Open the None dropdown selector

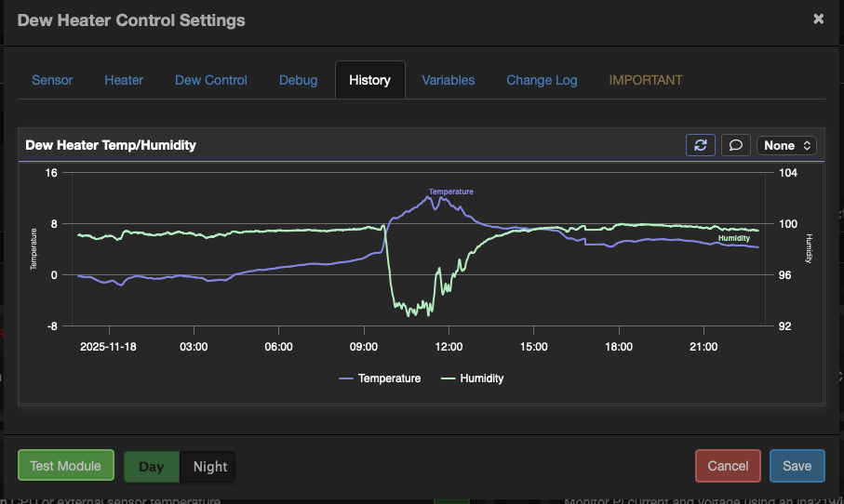[788, 145]
